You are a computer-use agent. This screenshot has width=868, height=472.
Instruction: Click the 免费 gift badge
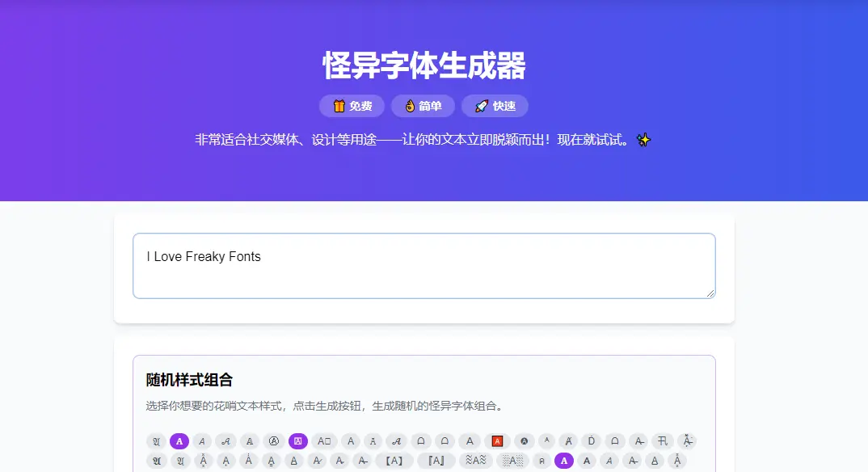[352, 106]
